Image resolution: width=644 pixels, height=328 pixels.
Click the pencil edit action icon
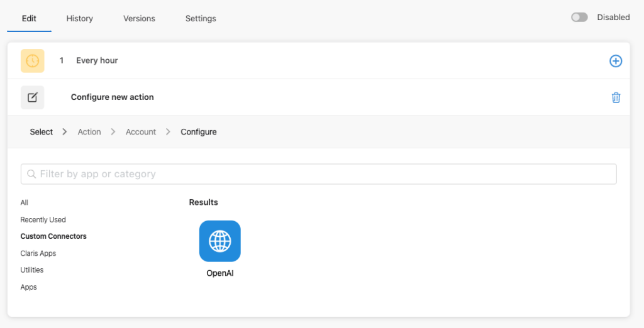tap(33, 97)
